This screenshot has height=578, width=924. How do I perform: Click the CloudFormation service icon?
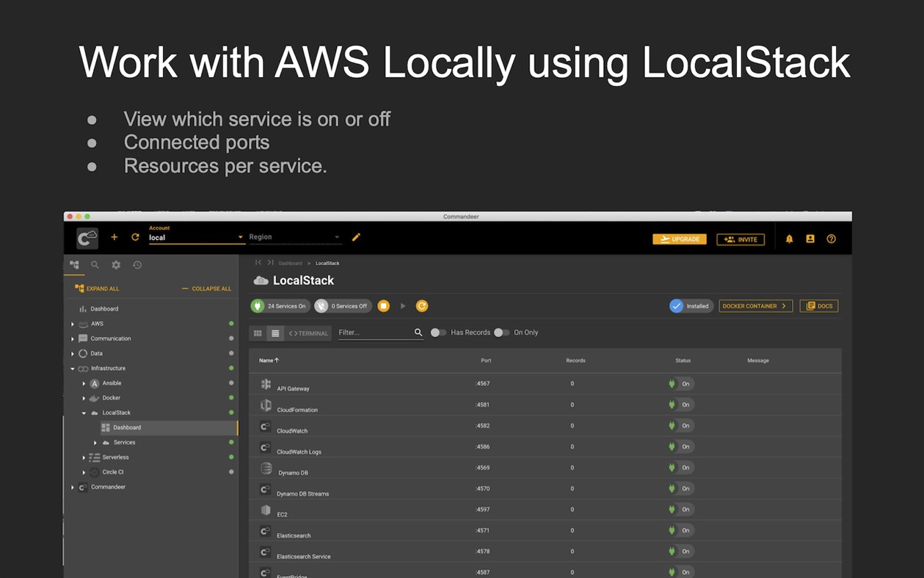click(x=266, y=405)
